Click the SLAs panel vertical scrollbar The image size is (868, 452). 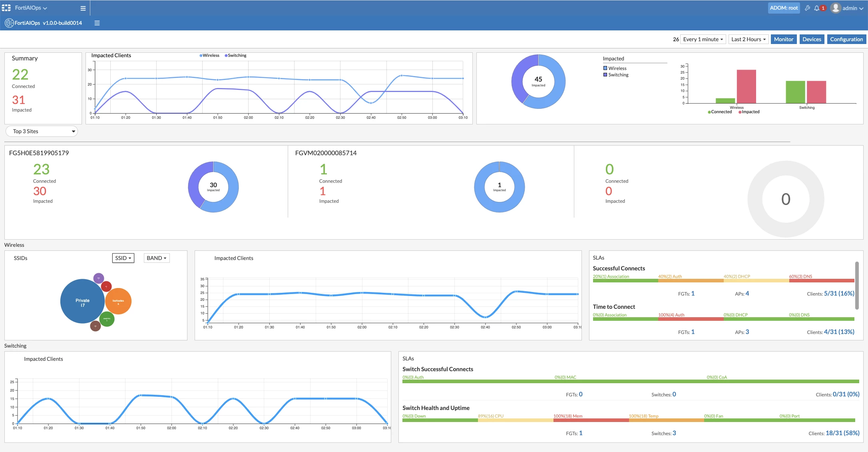[857, 285]
